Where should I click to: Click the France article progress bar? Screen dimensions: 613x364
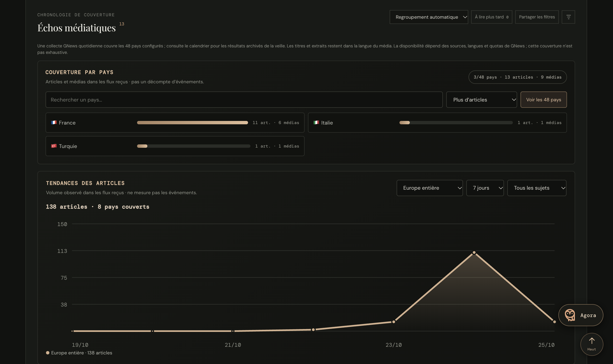pos(192,123)
